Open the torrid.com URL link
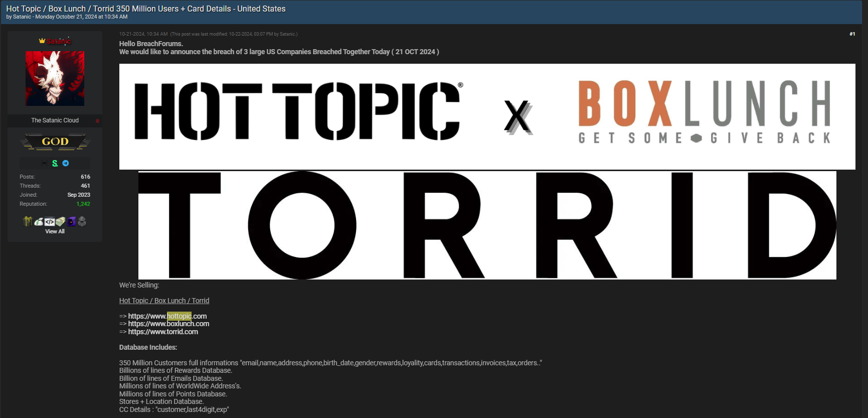The height and width of the screenshot is (418, 868). (x=163, y=332)
